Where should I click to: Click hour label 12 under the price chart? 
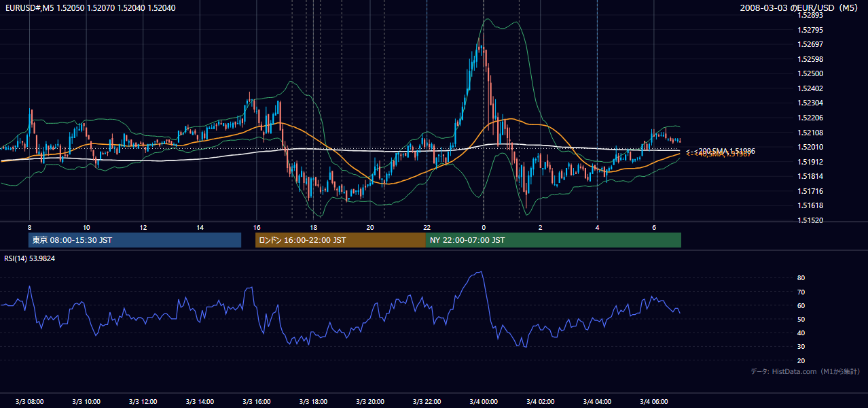(x=143, y=227)
